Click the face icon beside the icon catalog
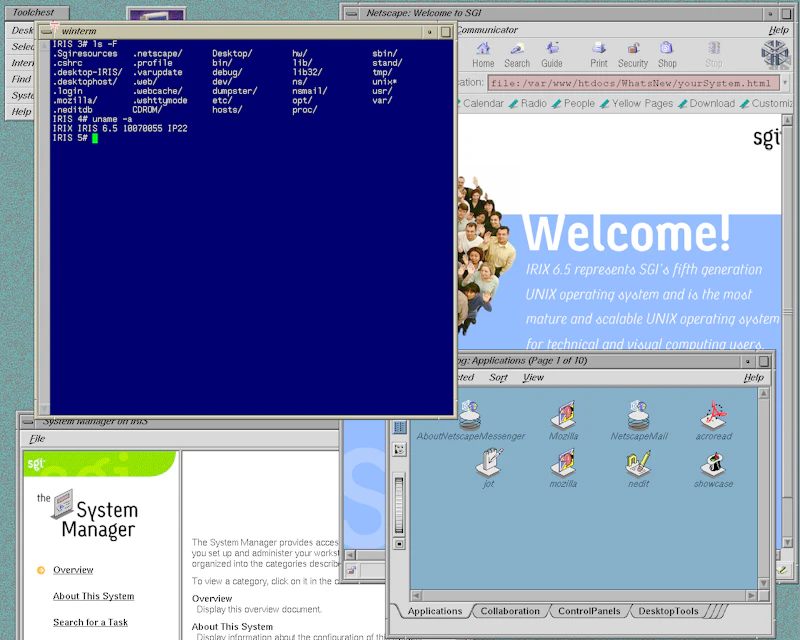This screenshot has width=800, height=640. [x=399, y=449]
